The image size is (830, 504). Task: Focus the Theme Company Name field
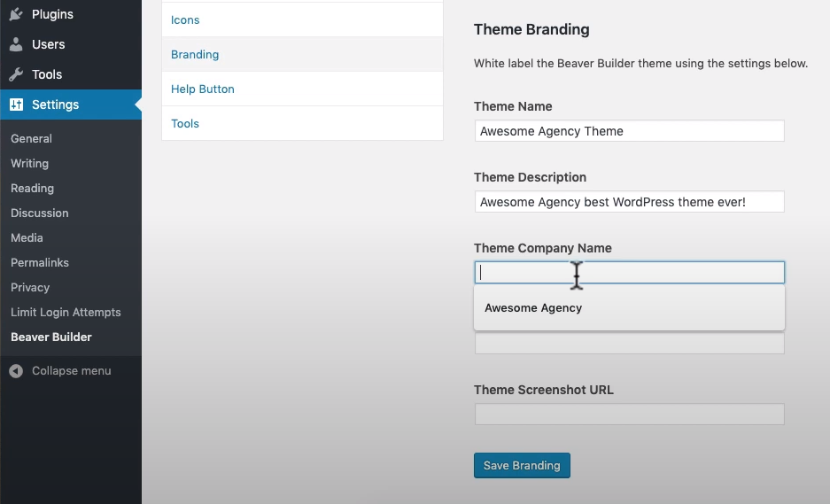pos(629,273)
